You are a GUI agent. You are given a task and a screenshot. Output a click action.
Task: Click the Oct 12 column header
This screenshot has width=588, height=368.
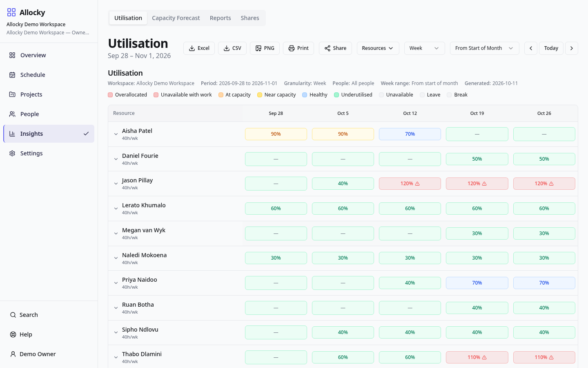[410, 113]
